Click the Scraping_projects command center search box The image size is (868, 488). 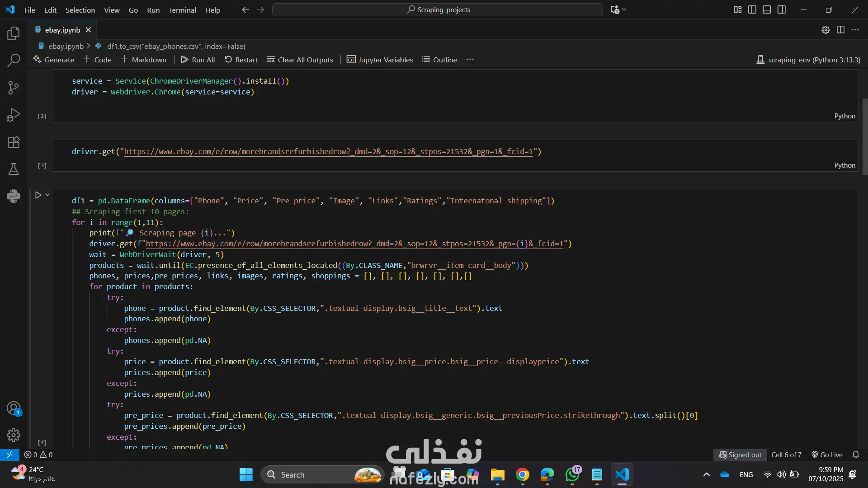[437, 9]
